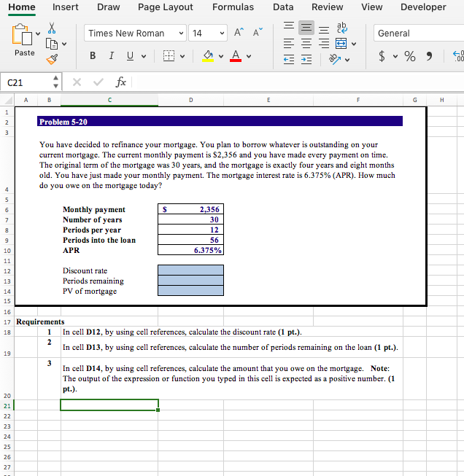This screenshot has height=476, width=464.
Task: Align text to top of cell
Action: coord(289,26)
